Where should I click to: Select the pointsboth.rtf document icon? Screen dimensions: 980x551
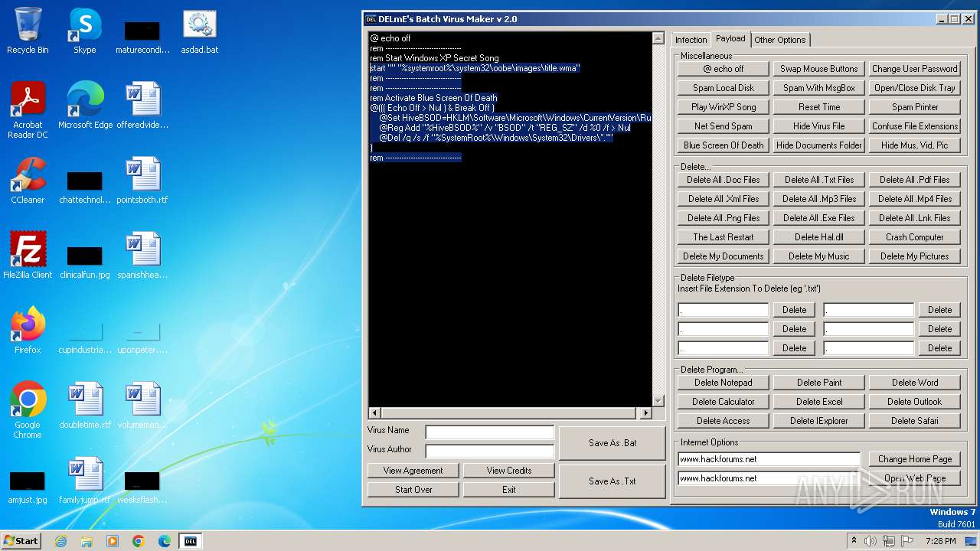142,181
